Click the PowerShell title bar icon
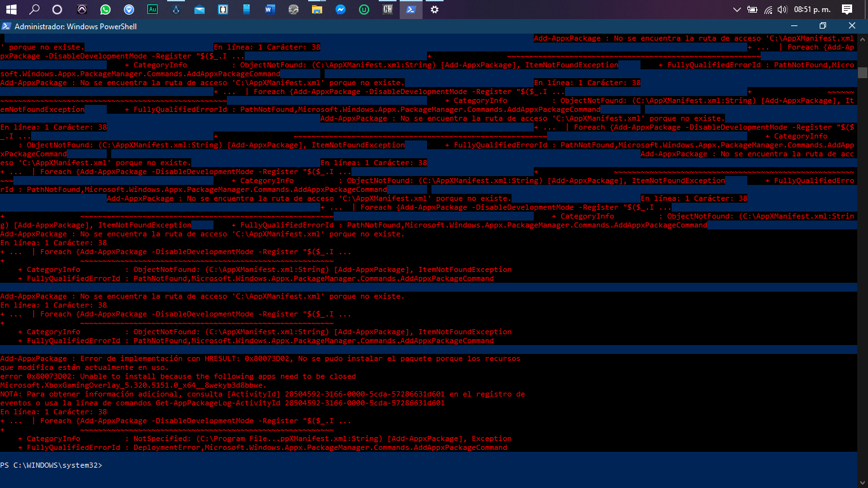 (6, 26)
